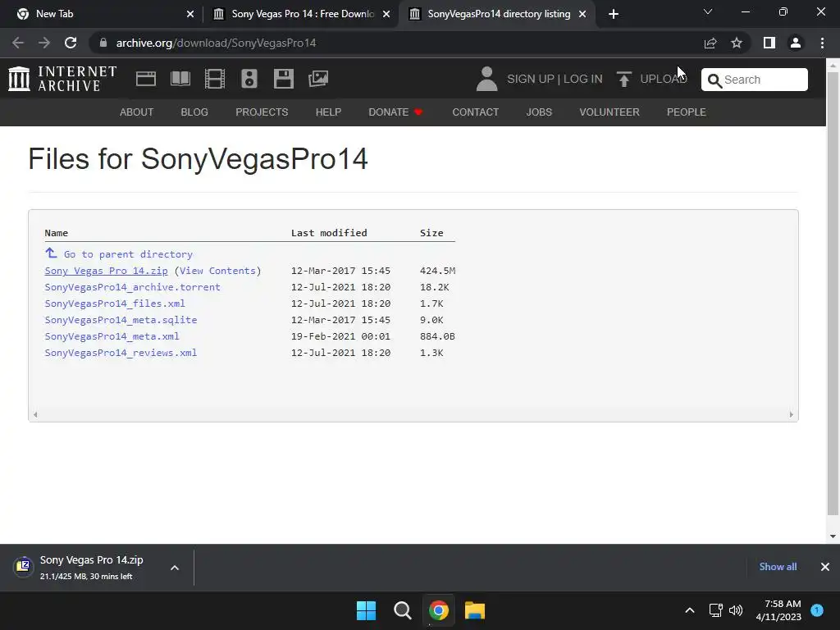840x630 pixels.
Task: Open the Web (Wayback) icon in the Archive nav
Action: [146, 79]
